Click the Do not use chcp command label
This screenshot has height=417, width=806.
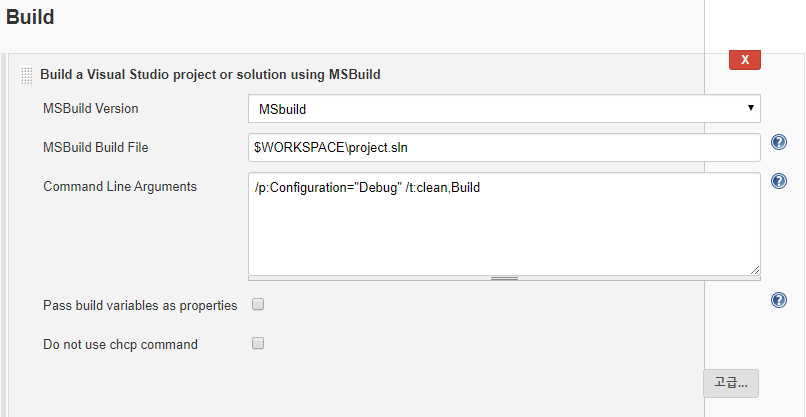[120, 344]
